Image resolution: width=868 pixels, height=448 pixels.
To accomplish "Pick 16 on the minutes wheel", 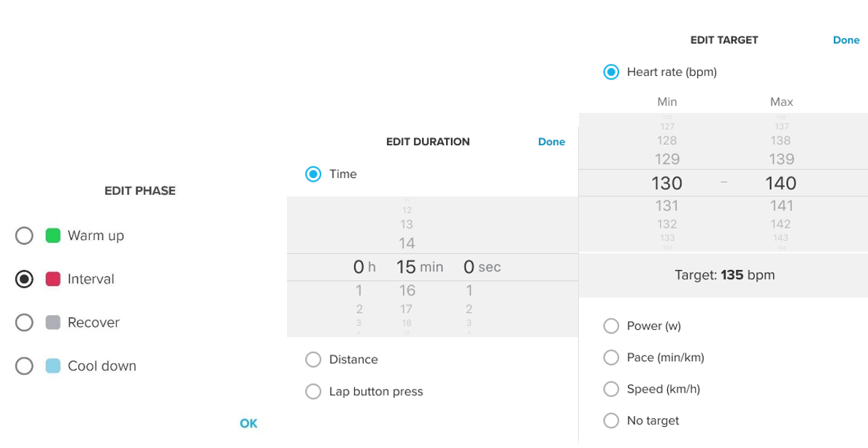I will [407, 290].
